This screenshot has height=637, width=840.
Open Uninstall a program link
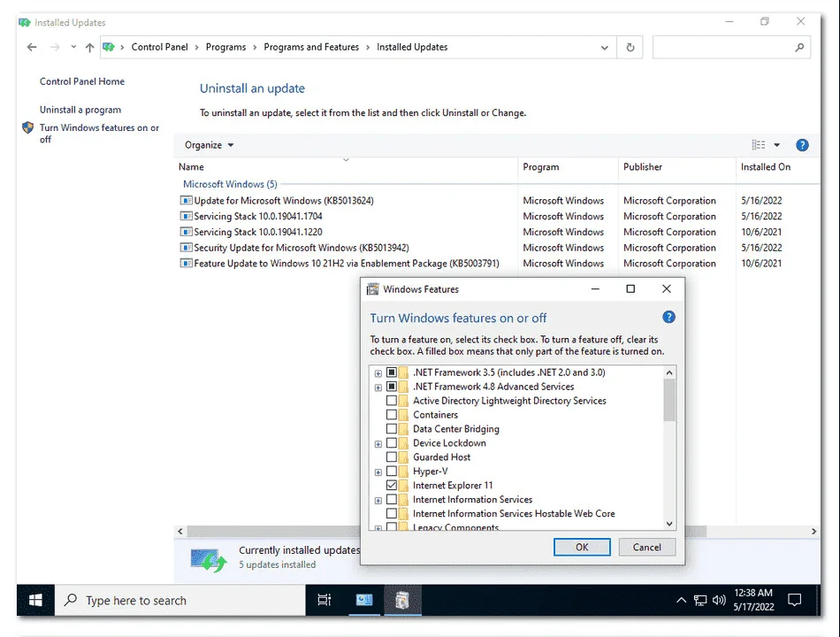click(80, 110)
